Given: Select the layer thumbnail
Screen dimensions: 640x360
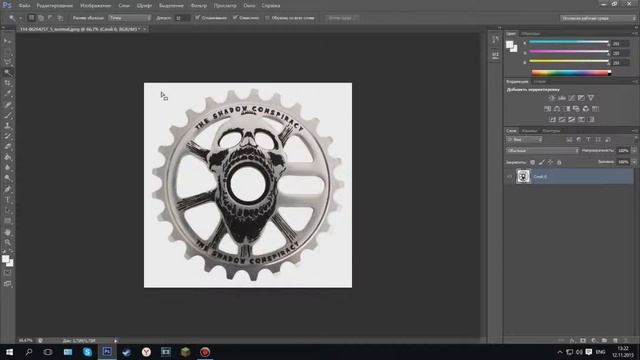Looking at the screenshot, I should coord(523,177).
